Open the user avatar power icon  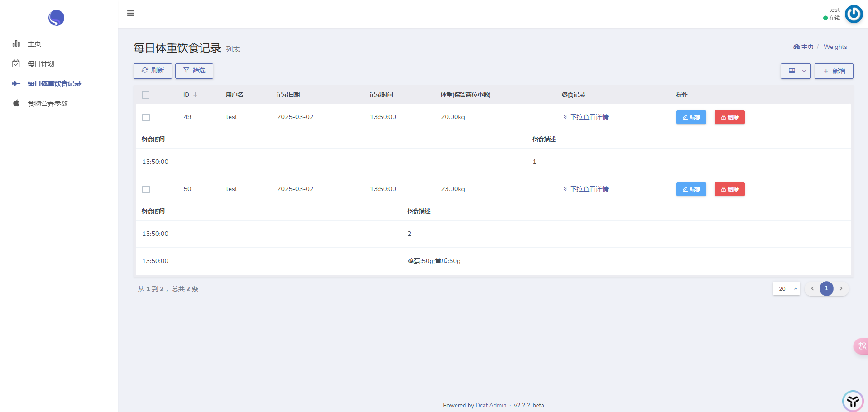854,14
